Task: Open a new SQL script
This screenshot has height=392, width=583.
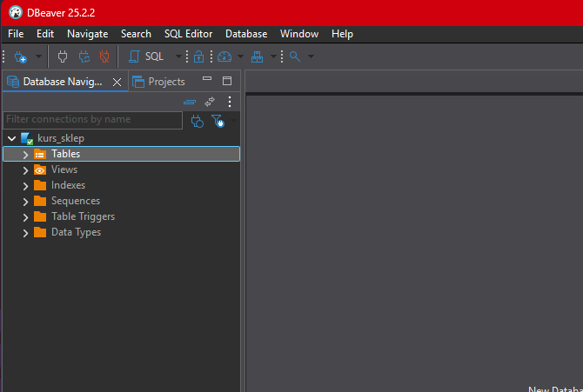Action: click(146, 56)
